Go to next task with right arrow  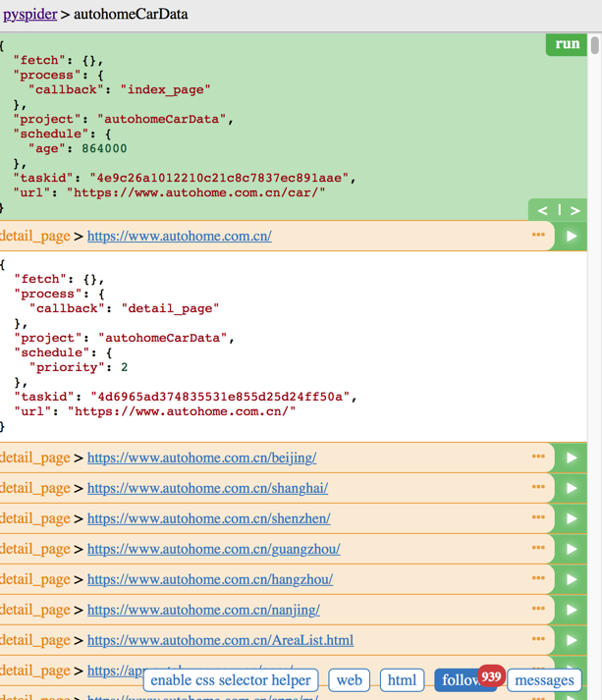575,210
